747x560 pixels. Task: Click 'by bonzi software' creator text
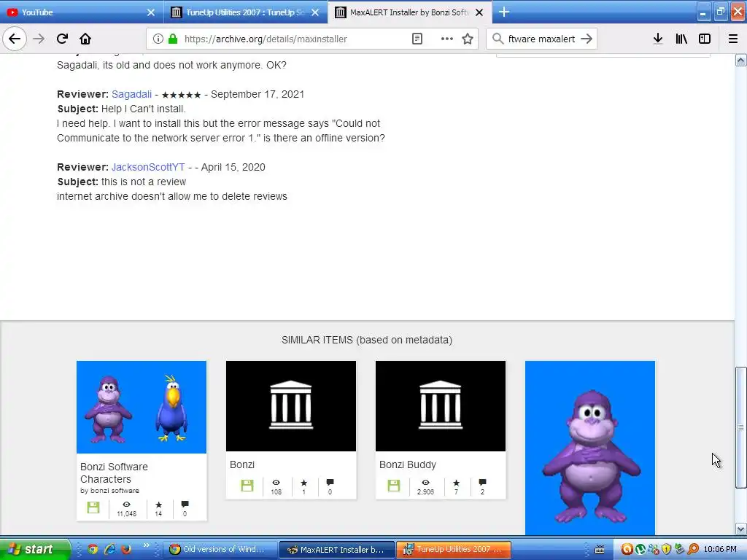tap(109, 491)
